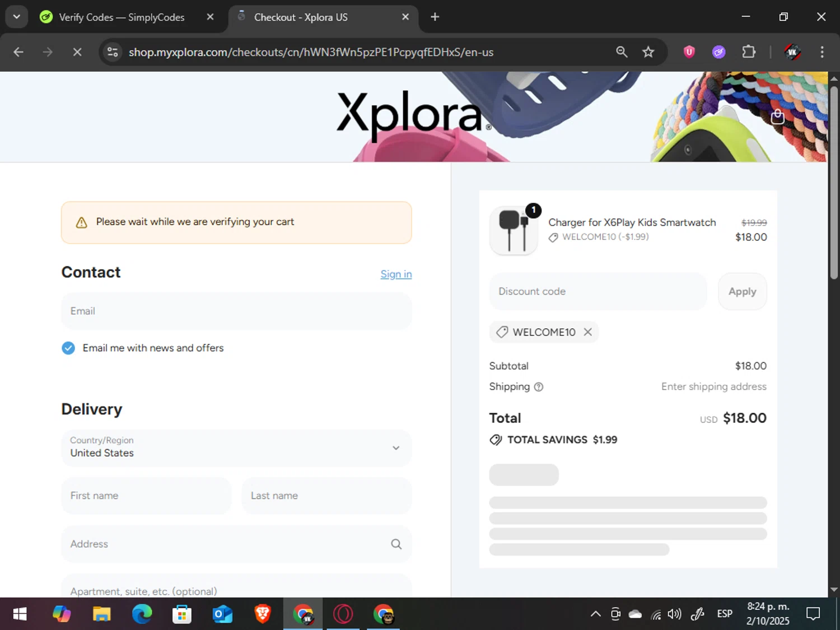The image size is (840, 630).
Task: Expand the Country/Region dropdown
Action: pyautogui.click(x=236, y=448)
